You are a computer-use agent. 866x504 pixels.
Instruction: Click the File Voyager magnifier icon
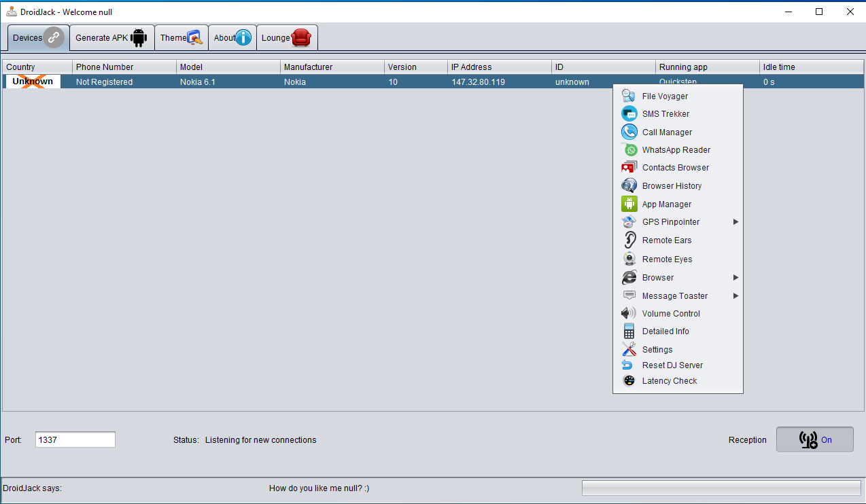tap(629, 96)
